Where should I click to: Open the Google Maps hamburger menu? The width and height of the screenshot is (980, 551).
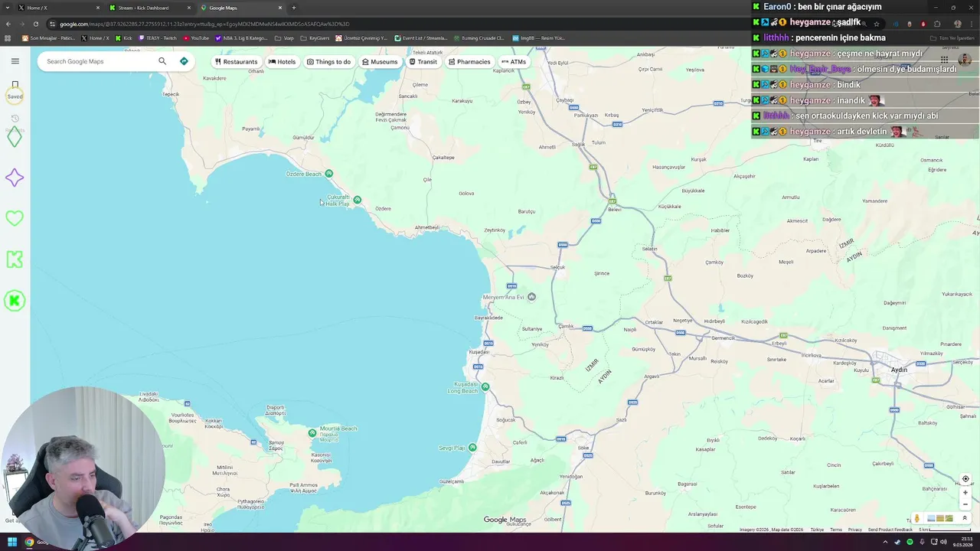15,61
